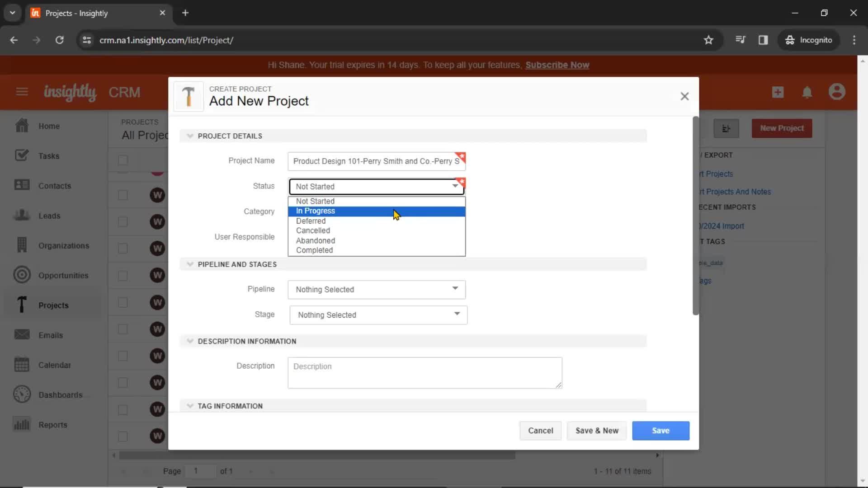The height and width of the screenshot is (488, 868).
Task: Open Leads section in sidebar
Action: 49,216
